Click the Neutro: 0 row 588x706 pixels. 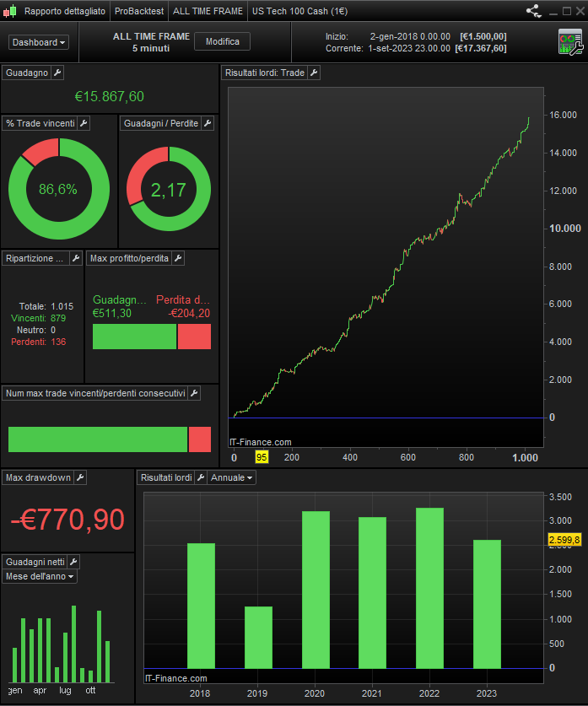click(x=36, y=330)
